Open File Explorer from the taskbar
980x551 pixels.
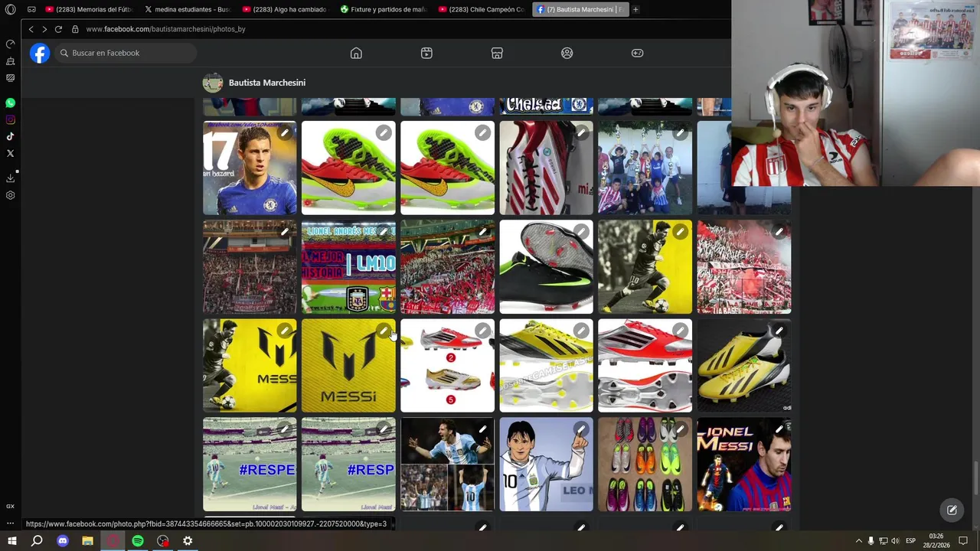[87, 541]
